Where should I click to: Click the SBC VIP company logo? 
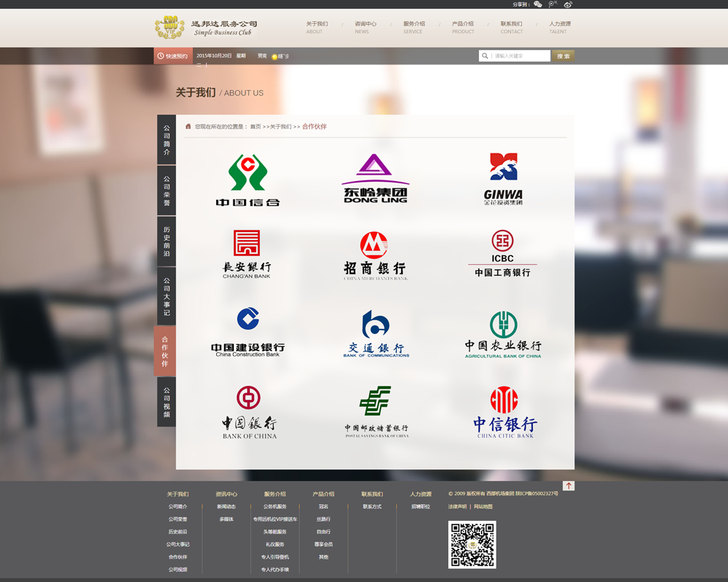click(x=170, y=28)
